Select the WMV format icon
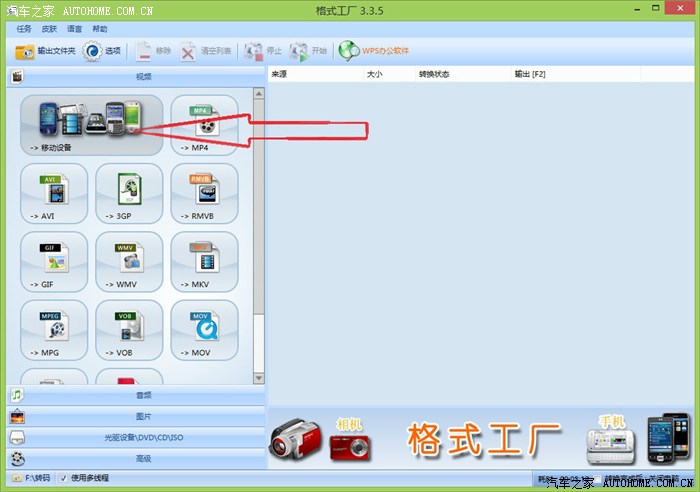The height and width of the screenshot is (492, 700). [x=129, y=261]
